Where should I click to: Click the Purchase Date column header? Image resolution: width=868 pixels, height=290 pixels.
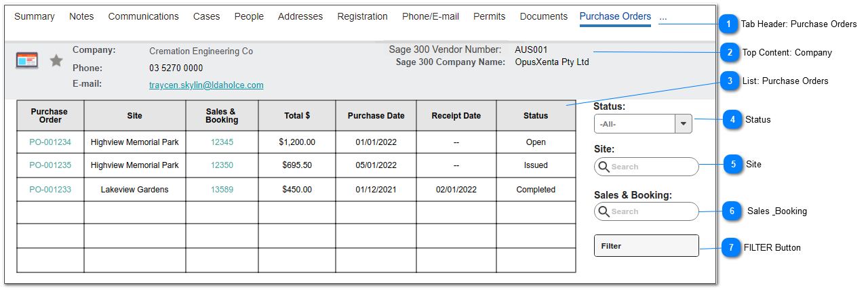click(x=376, y=116)
